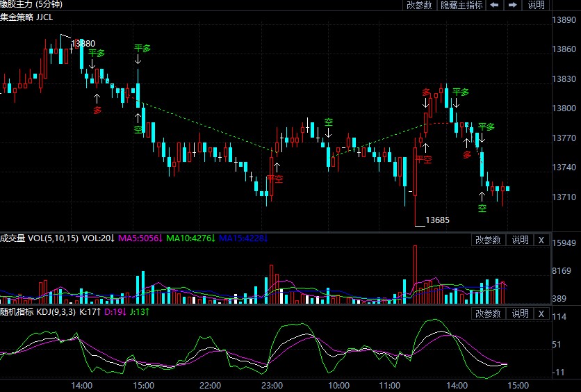Select the 成交量 VOL(5,10,15) indicator label
Image resolution: width=581 pixels, height=392 pixels.
click(40, 238)
